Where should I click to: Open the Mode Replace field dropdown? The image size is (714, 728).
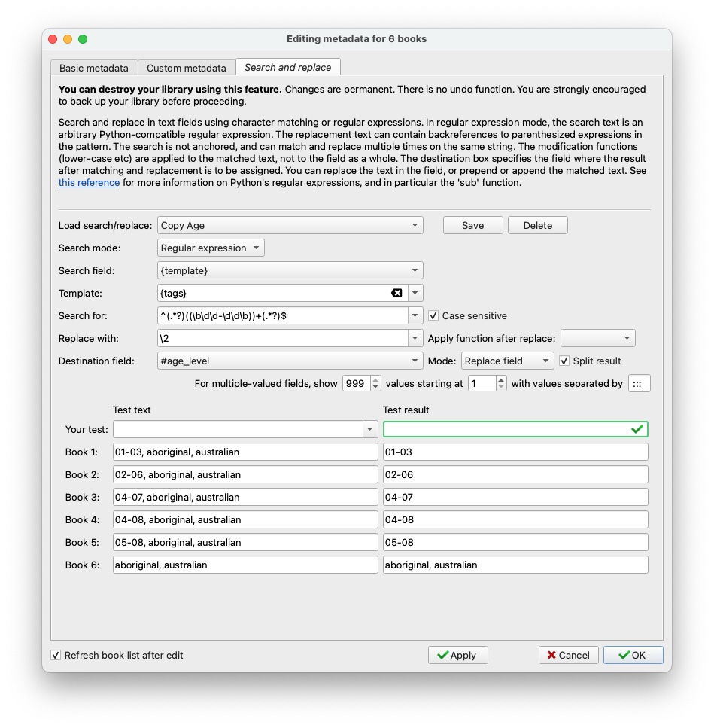507,361
